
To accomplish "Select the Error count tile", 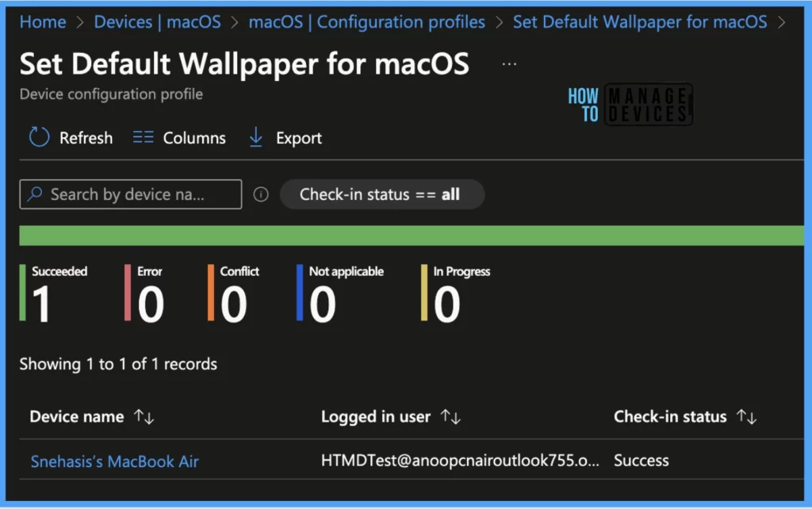I will point(144,293).
